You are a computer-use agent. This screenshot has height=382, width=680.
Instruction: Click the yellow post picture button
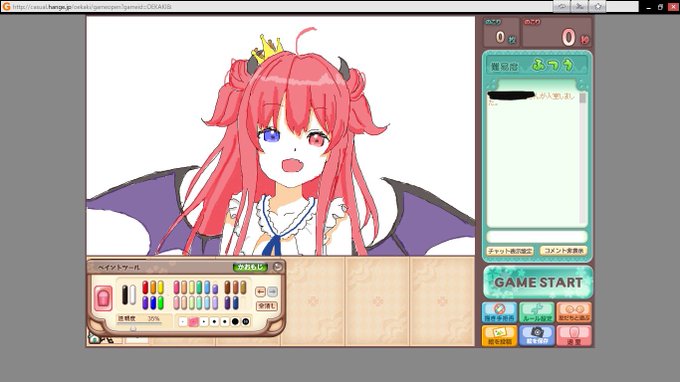(499, 336)
